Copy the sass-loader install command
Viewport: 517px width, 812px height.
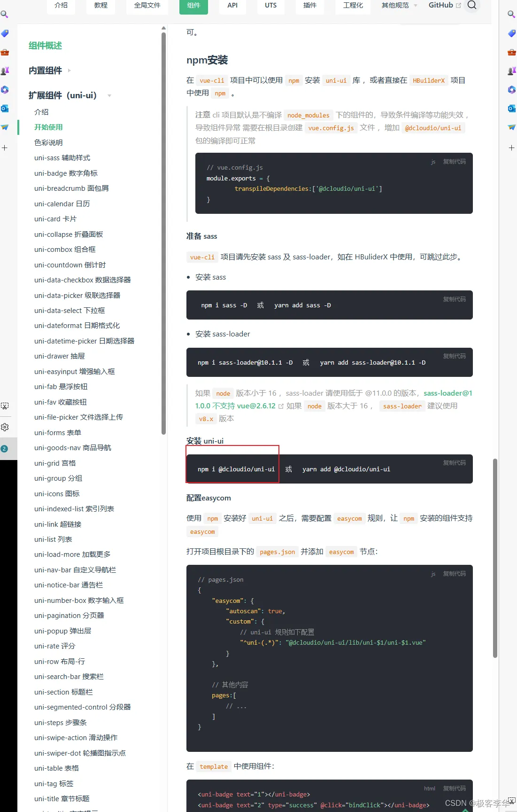click(x=455, y=356)
